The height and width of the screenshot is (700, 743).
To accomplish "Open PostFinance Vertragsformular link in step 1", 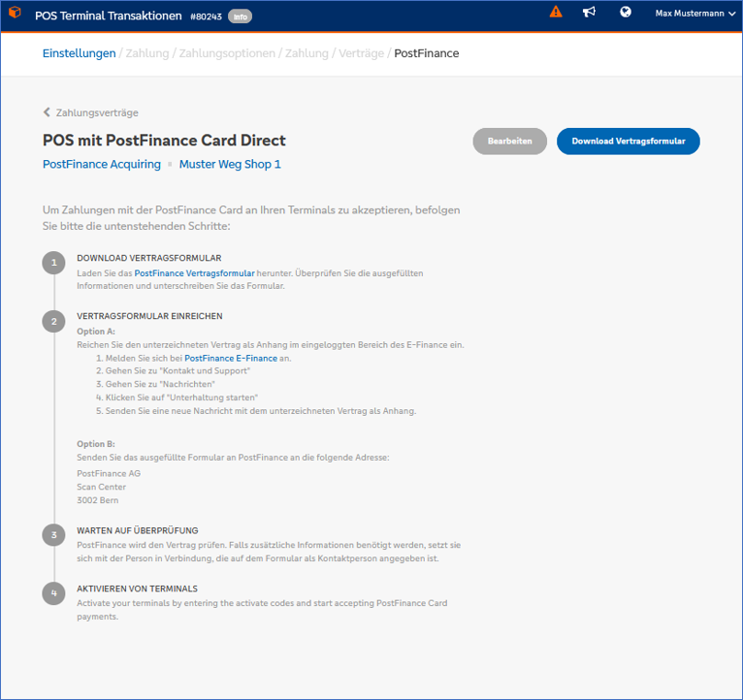I will coord(194,273).
